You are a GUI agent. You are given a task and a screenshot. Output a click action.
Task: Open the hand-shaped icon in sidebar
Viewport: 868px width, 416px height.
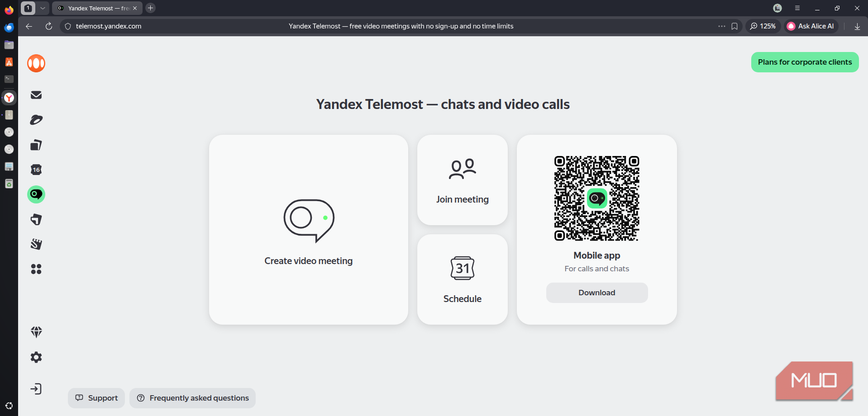pos(36,244)
